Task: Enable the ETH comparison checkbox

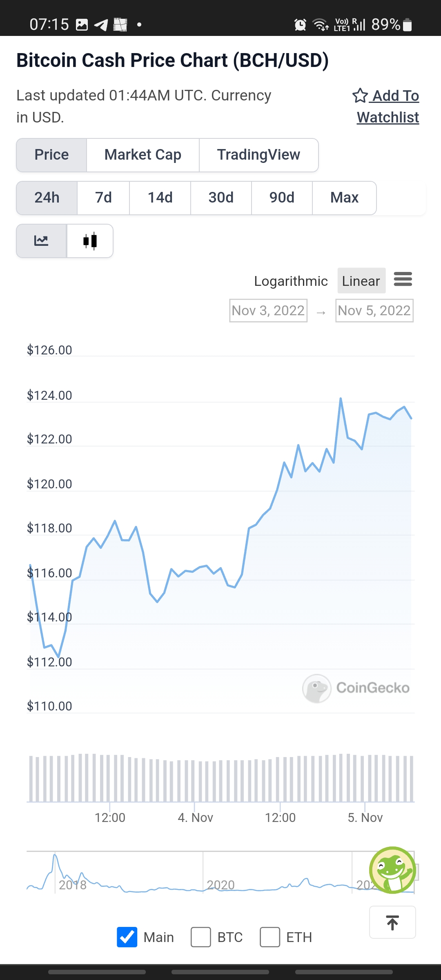Action: 270,937
